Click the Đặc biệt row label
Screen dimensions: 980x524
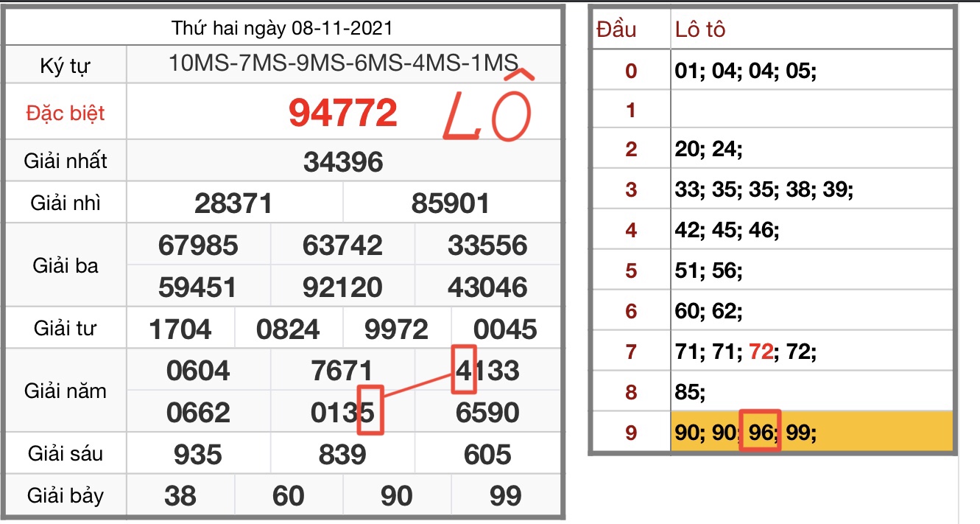click(66, 113)
